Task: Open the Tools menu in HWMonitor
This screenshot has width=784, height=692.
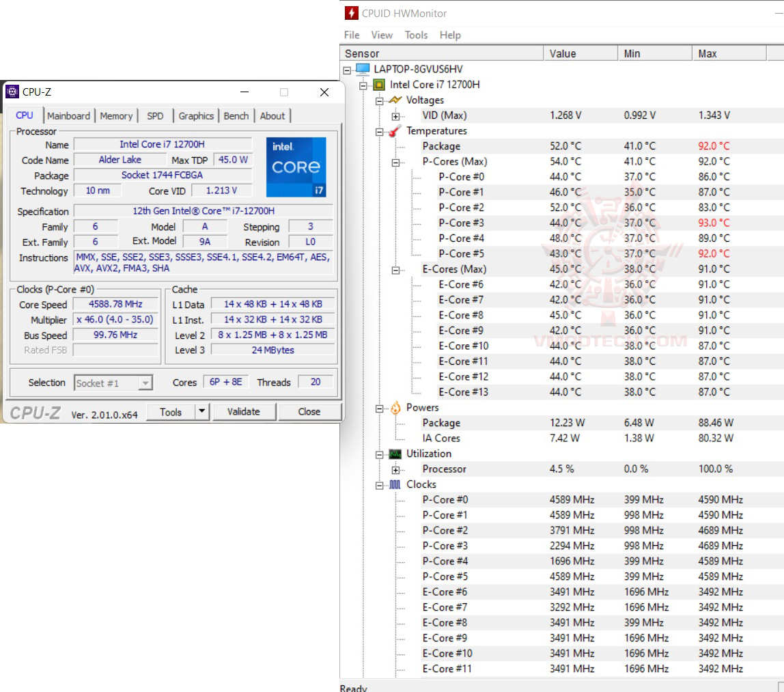Action: tap(416, 35)
